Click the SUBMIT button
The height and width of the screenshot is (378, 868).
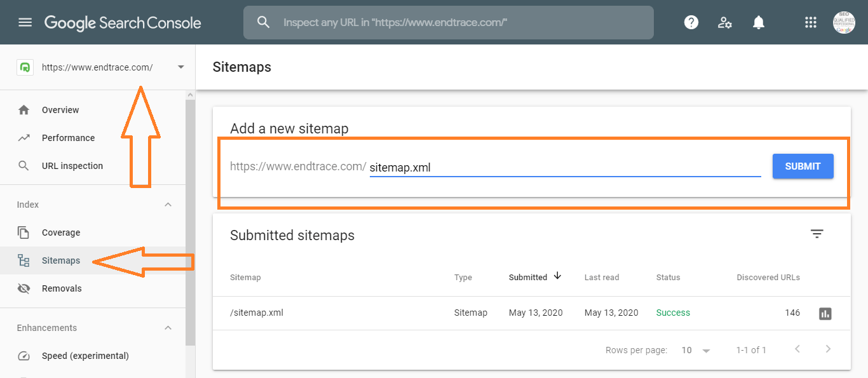[803, 166]
